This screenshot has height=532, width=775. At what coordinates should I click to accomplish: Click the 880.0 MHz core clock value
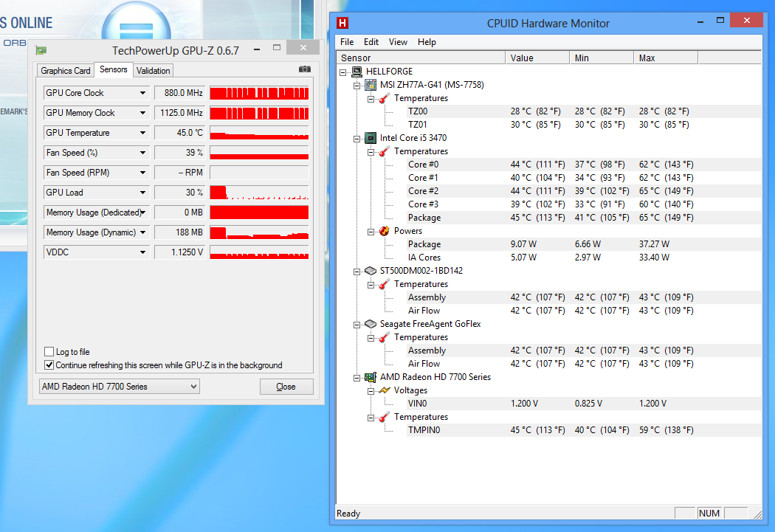[179, 93]
